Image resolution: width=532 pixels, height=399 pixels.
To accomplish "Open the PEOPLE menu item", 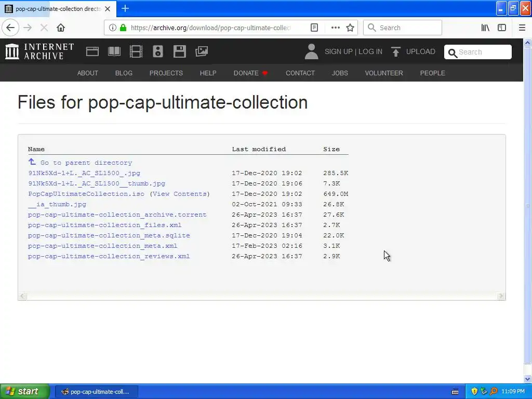I will (432, 73).
